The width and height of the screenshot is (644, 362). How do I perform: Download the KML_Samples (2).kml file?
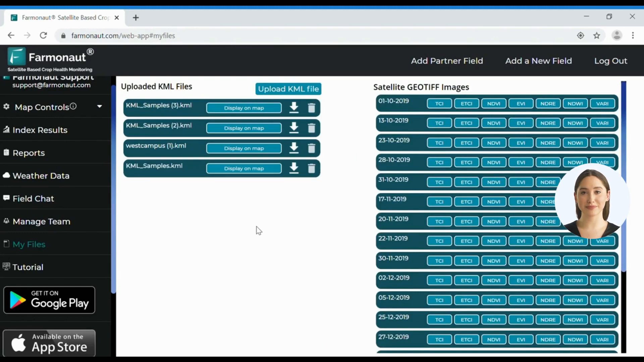(x=294, y=128)
